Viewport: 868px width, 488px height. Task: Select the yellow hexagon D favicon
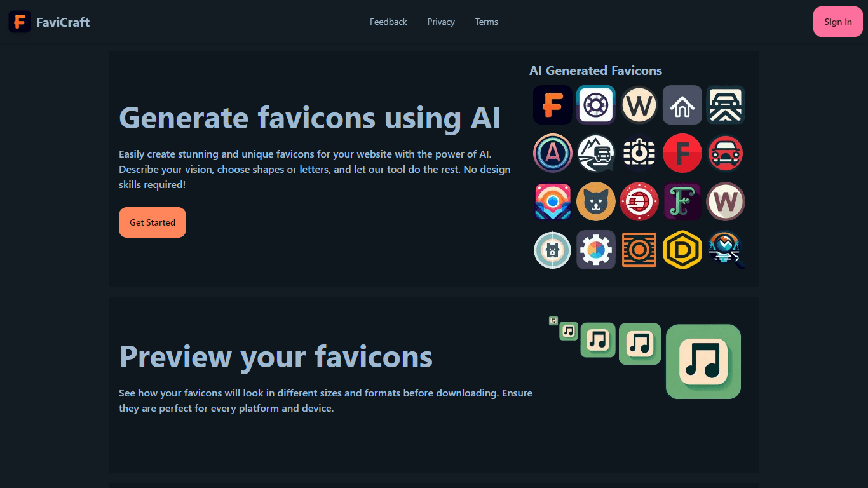682,250
